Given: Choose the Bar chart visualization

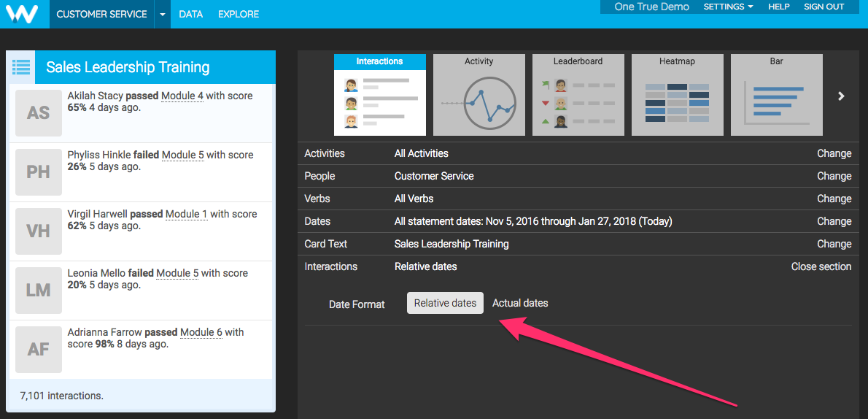Looking at the screenshot, I should click(776, 95).
